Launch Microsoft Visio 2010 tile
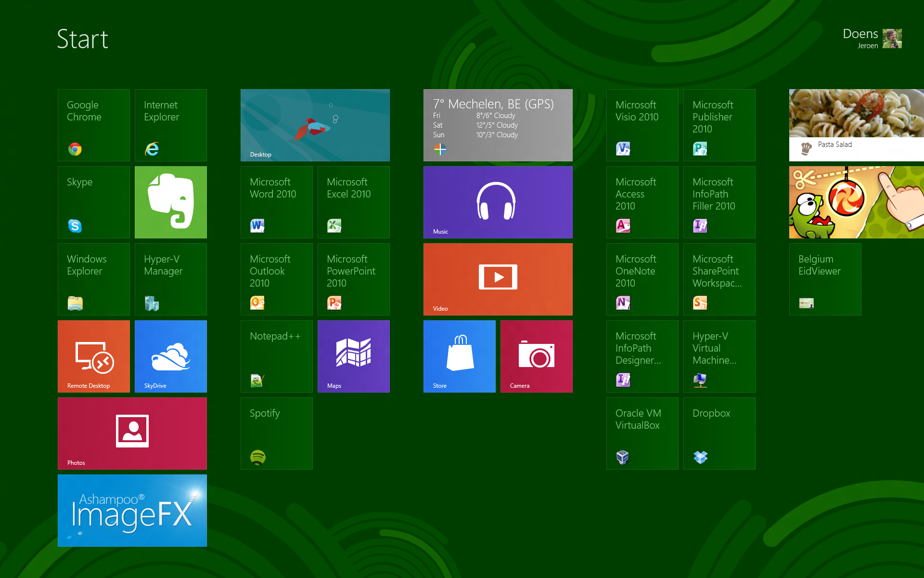 pyautogui.click(x=642, y=125)
